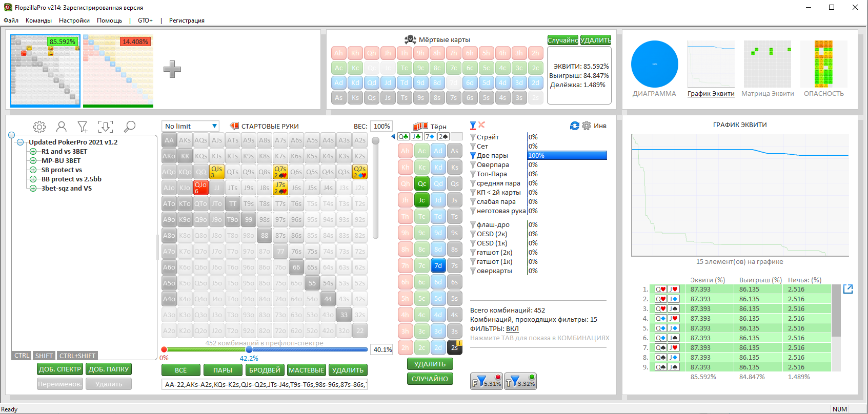Toggle the ВКЛ filters link
This screenshot has height=414, width=868.
(x=512, y=328)
